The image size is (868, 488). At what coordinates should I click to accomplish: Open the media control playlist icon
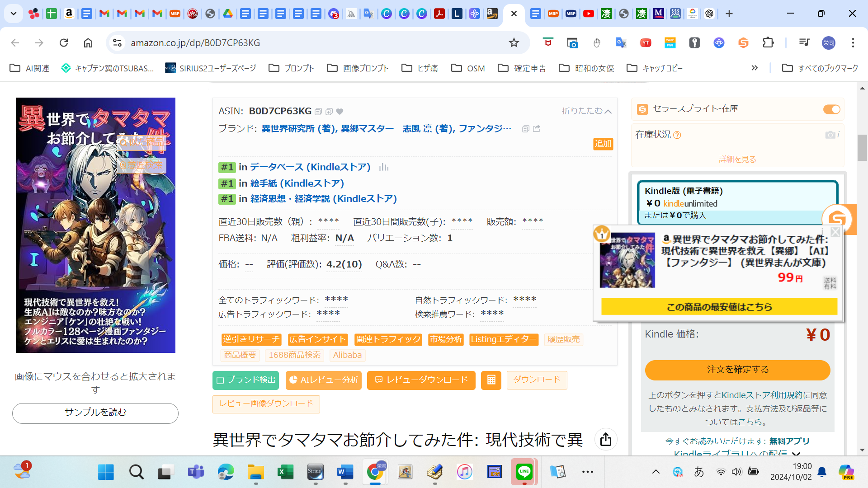click(804, 43)
